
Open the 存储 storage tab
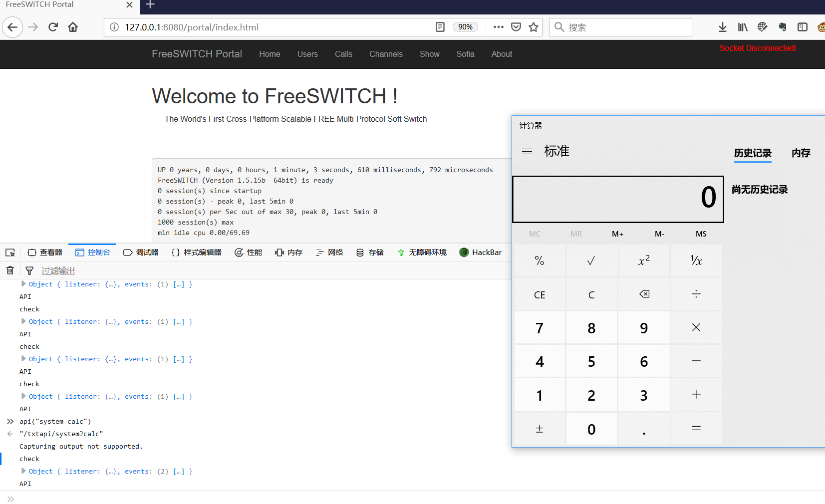[370, 252]
